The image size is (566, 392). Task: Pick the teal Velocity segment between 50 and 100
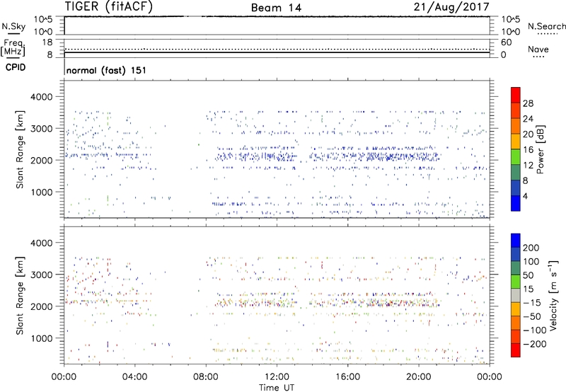pos(516,268)
